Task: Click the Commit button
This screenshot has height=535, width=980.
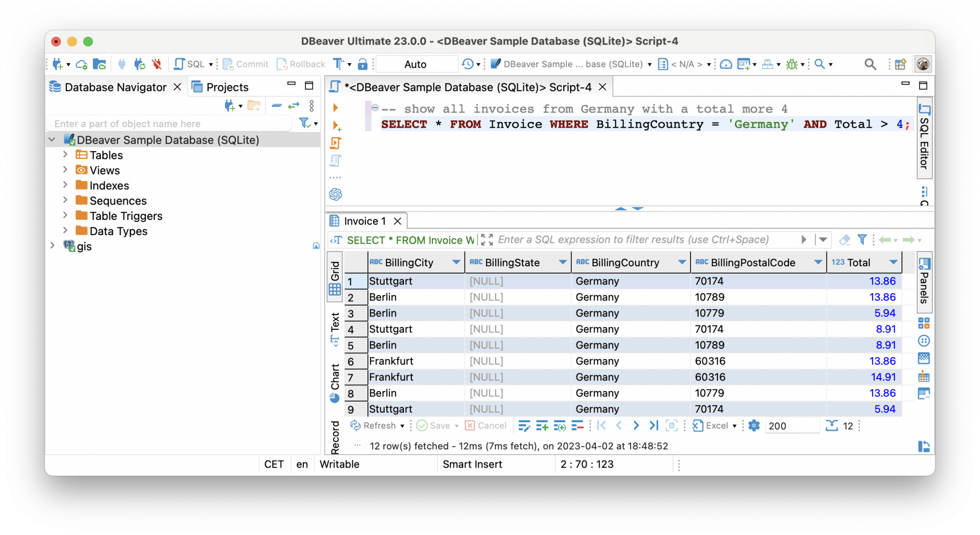Action: [x=245, y=64]
